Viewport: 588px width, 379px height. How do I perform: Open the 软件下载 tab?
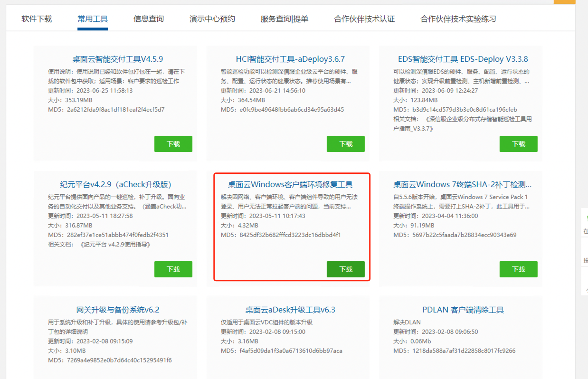coord(37,19)
